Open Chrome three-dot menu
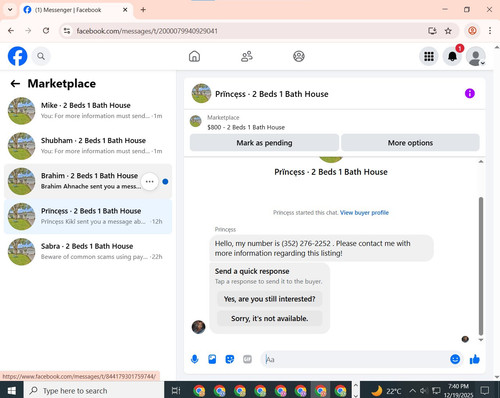500x398 pixels. point(490,31)
